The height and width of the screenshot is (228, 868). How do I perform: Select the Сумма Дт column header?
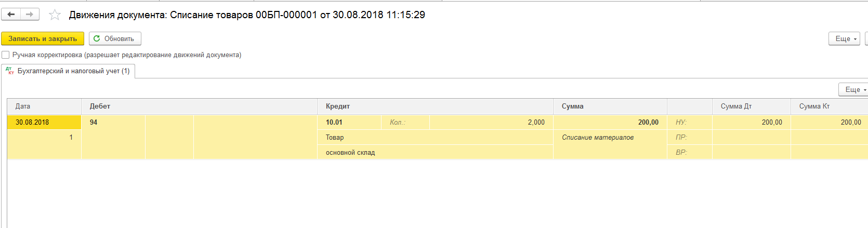pos(736,106)
